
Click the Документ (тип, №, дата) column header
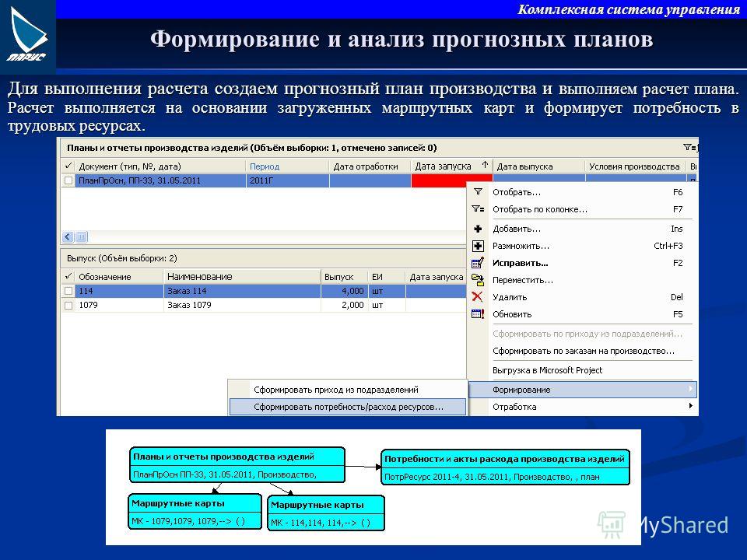pyautogui.click(x=160, y=166)
